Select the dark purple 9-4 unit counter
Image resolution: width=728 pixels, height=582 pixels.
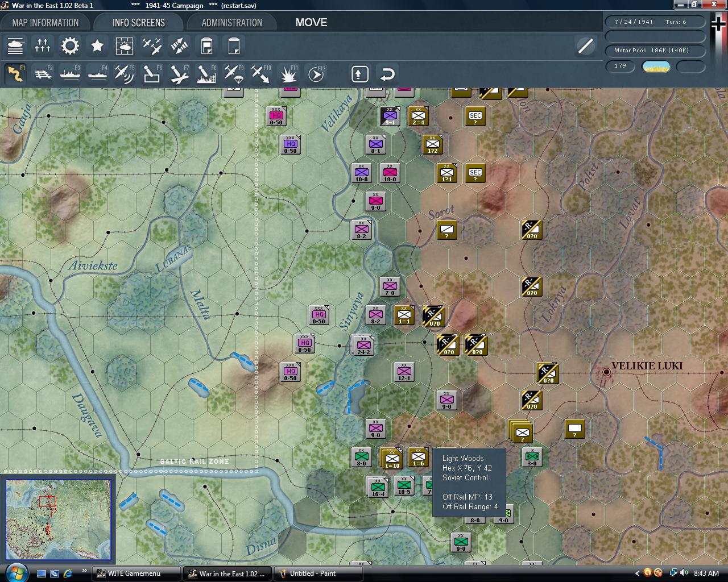click(390, 116)
